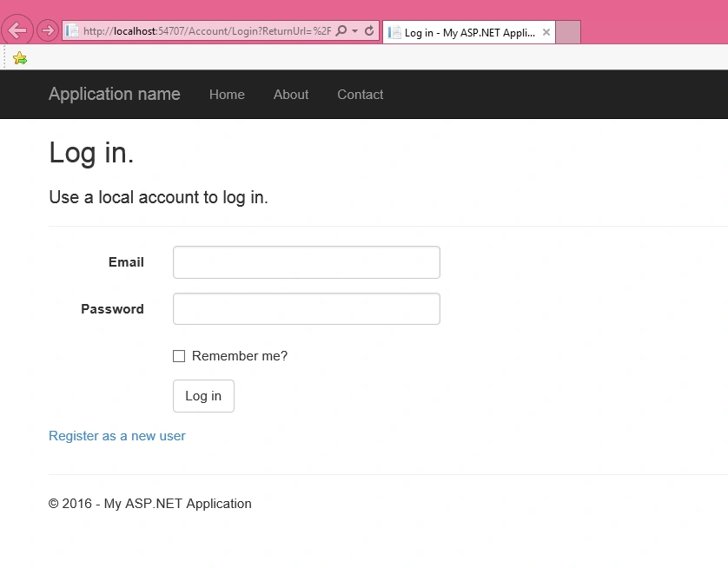Click the Log in button
Screen dimensions: 728x568
click(x=203, y=396)
